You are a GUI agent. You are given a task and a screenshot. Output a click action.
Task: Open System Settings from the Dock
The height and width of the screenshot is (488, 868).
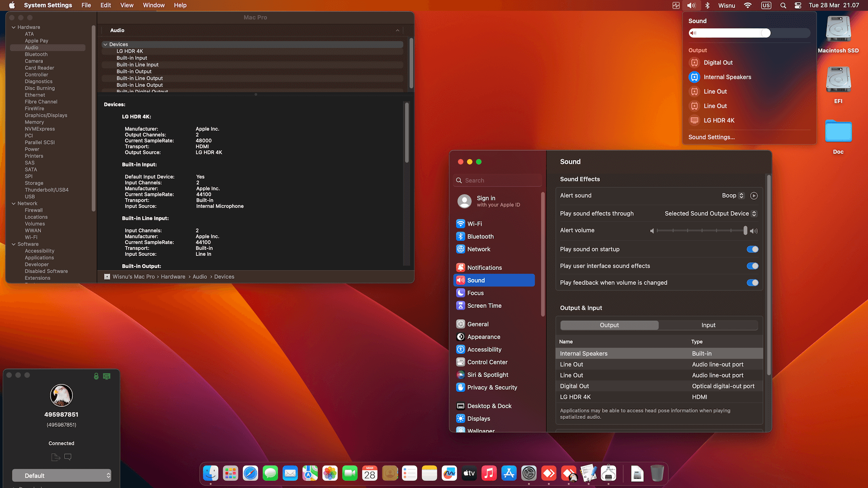pyautogui.click(x=528, y=474)
